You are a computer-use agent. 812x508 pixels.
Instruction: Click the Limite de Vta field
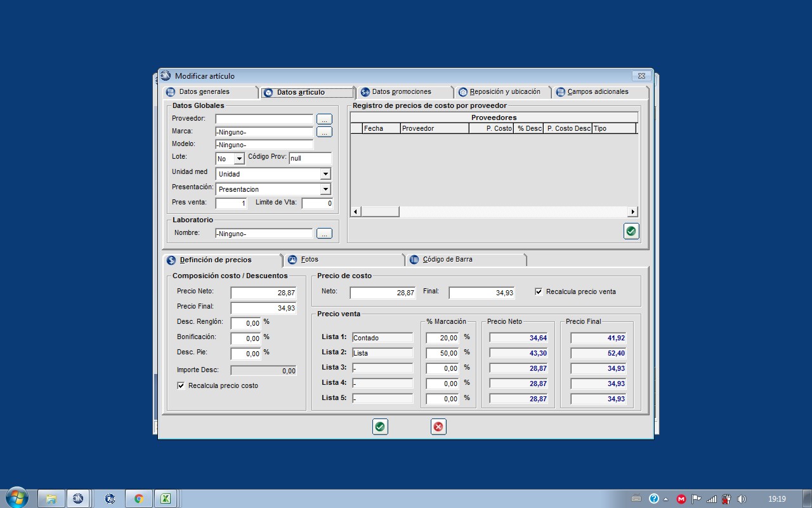pyautogui.click(x=317, y=204)
